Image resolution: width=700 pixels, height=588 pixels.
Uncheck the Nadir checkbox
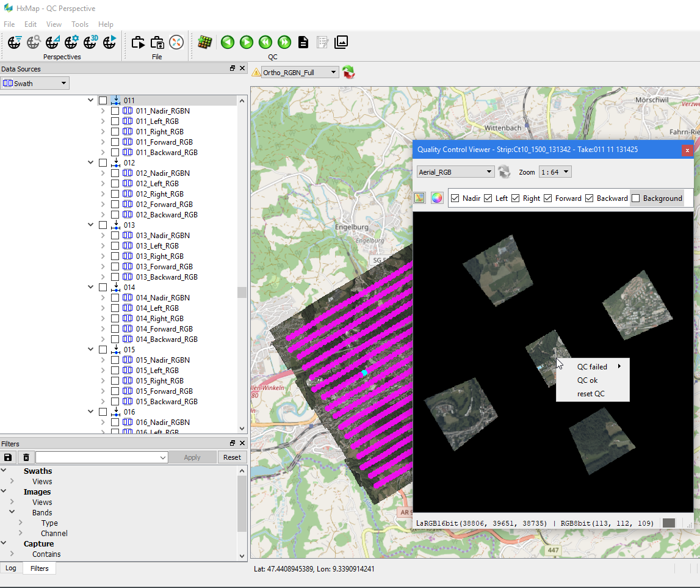coord(455,198)
